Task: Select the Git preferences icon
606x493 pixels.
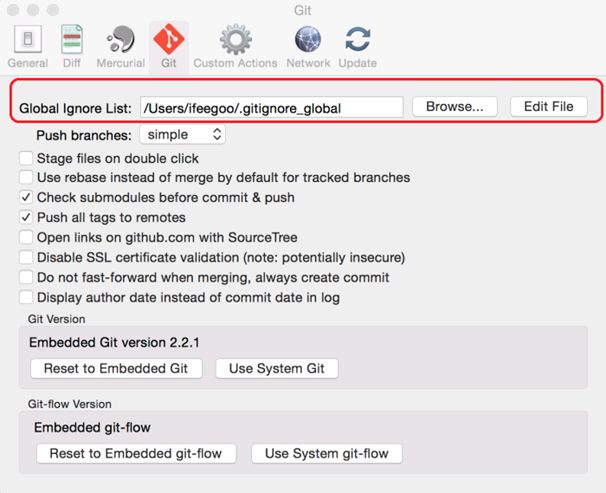Action: click(x=169, y=39)
